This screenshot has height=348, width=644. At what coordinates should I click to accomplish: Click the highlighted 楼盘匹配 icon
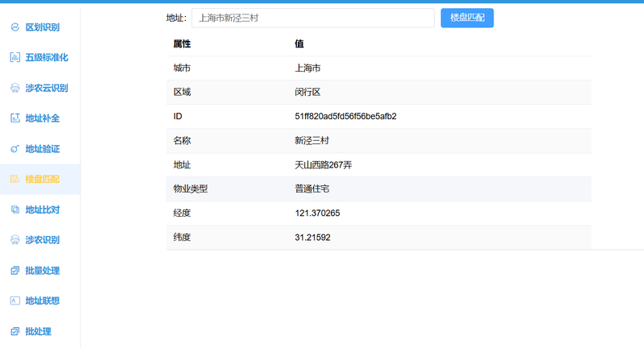coord(14,179)
